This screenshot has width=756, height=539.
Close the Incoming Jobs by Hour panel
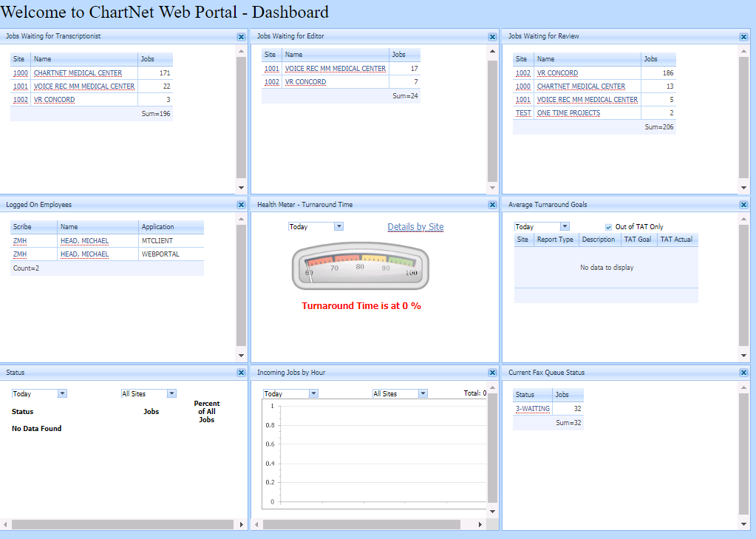[492, 373]
